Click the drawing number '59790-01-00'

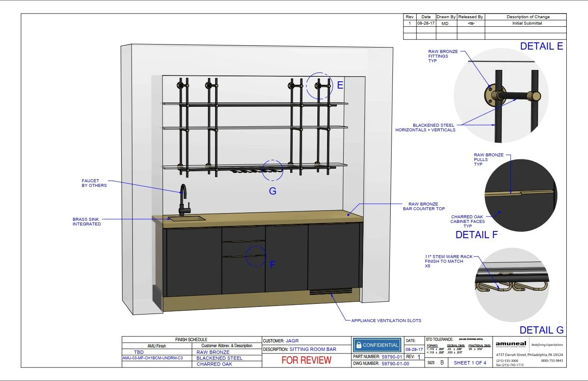coord(395,364)
